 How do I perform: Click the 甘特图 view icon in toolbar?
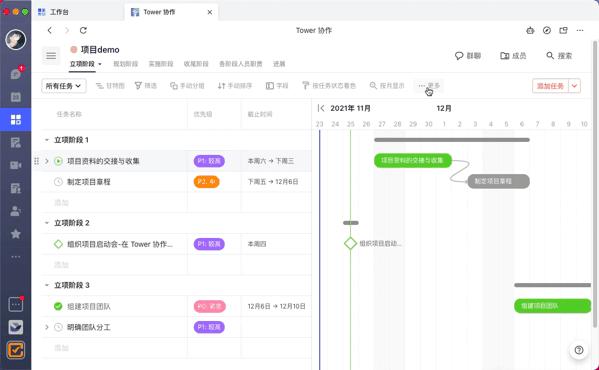[100, 86]
